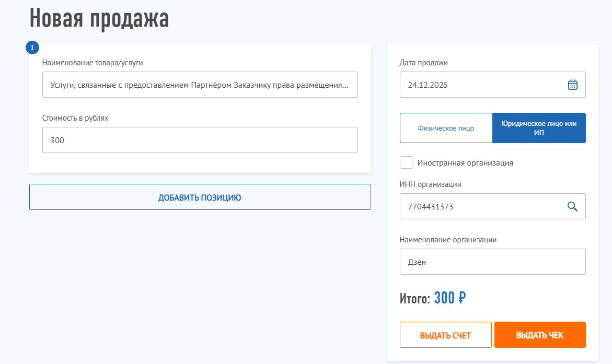612x364 pixels.
Task: Click the ИНН организации label text
Action: [x=431, y=184]
